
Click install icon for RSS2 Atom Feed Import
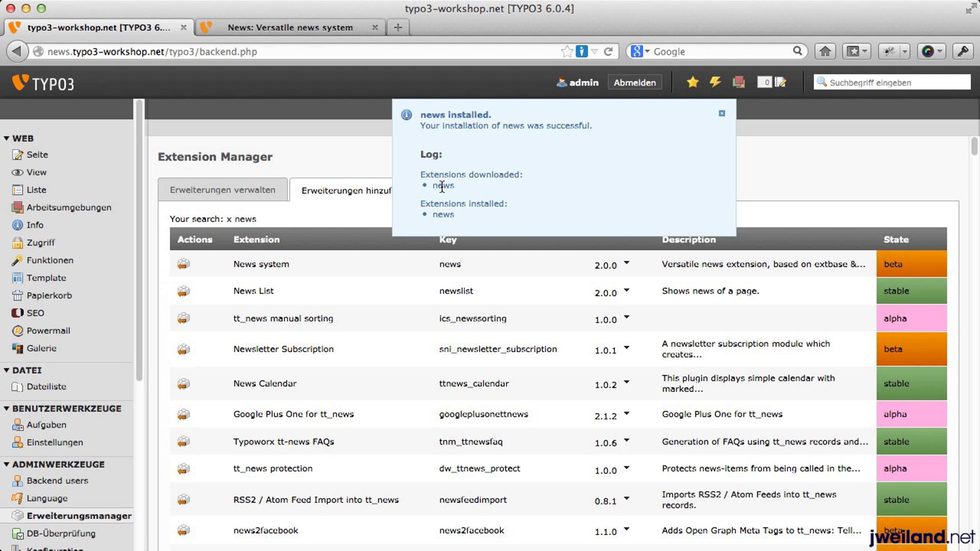[x=183, y=499]
